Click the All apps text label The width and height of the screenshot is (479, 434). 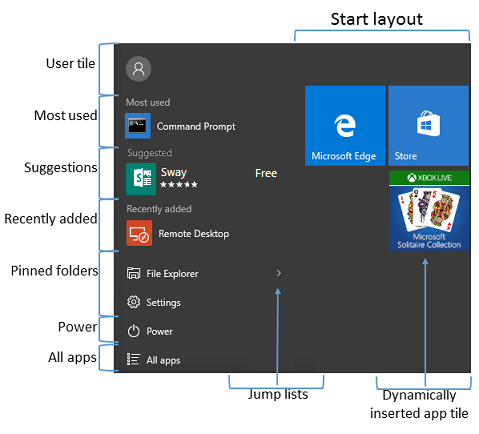163,360
